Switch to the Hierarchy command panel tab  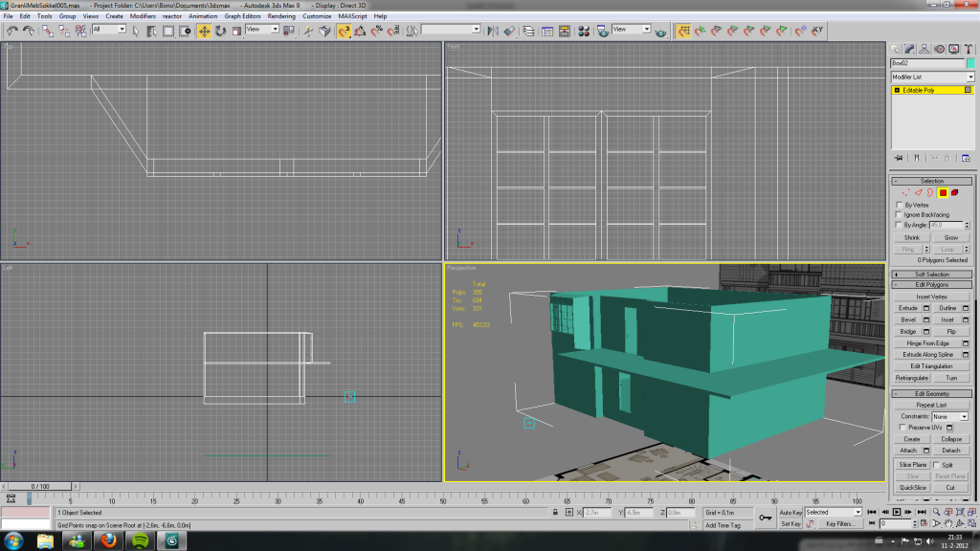925,49
